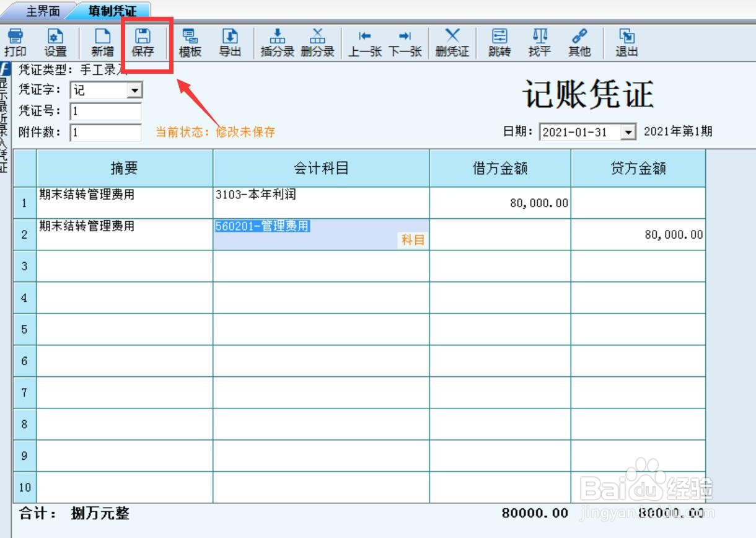Save the voucher with 保存
Screen dimensions: 756x538
point(143,43)
